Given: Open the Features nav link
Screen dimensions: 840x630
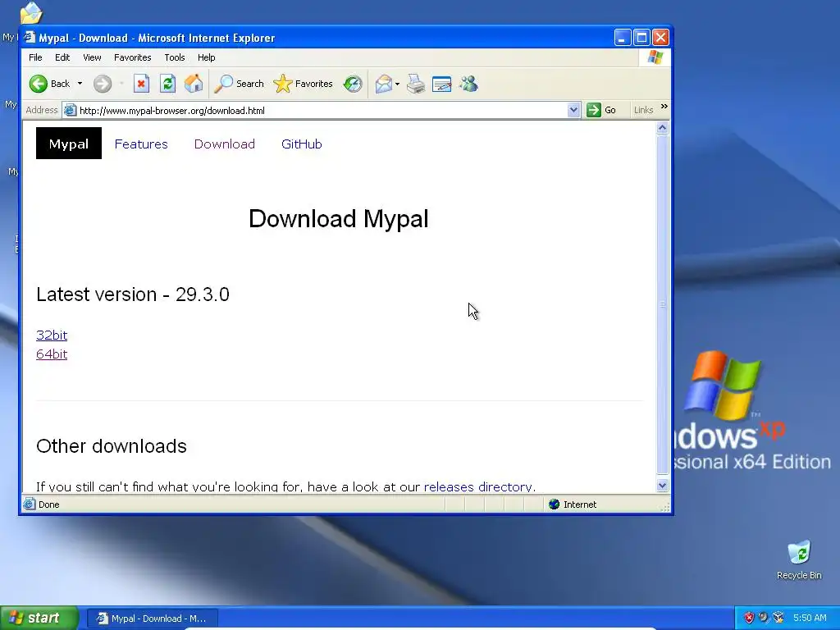Looking at the screenshot, I should click(x=141, y=144).
